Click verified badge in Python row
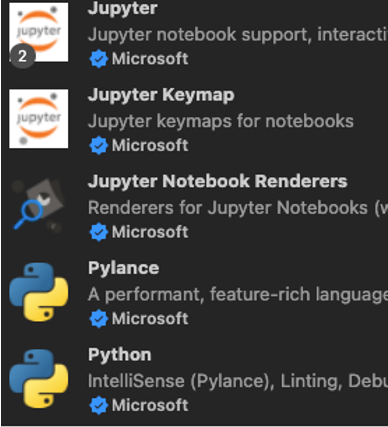The image size is (388, 427). (99, 406)
